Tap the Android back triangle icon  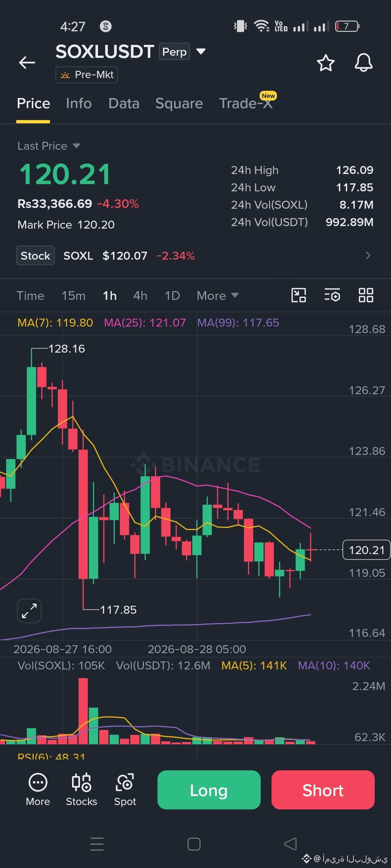[290, 844]
